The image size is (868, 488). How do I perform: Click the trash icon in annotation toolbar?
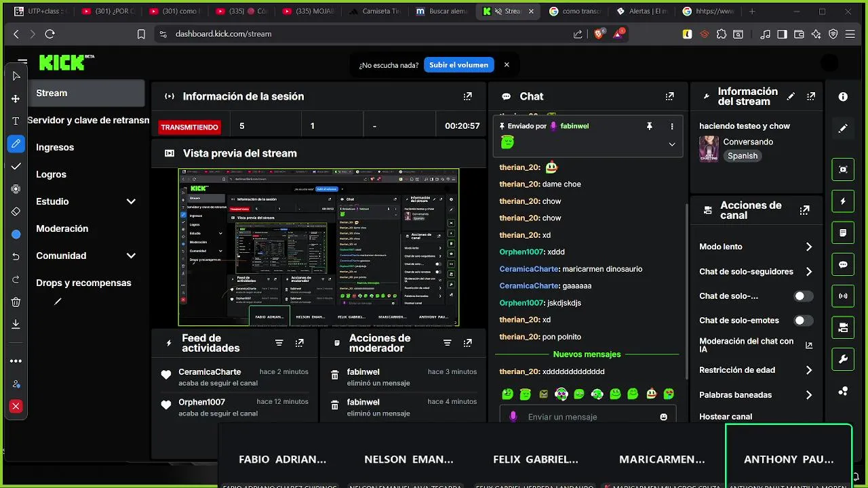[16, 302]
